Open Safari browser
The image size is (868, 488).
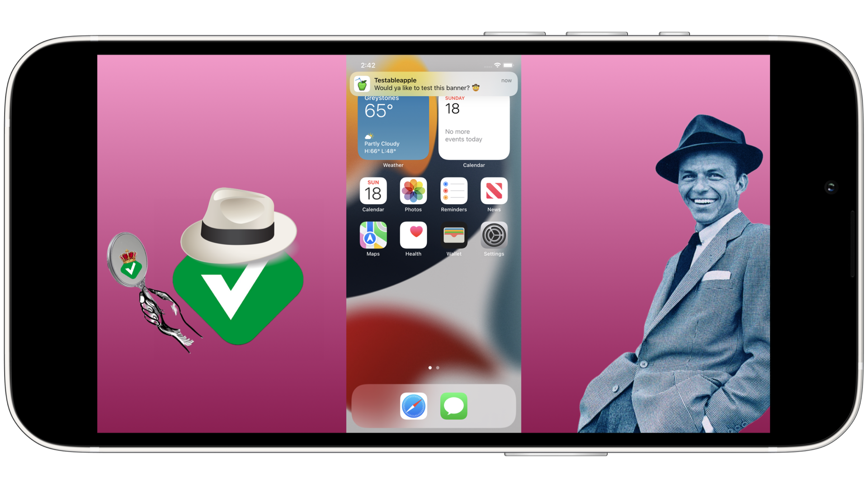tap(414, 406)
